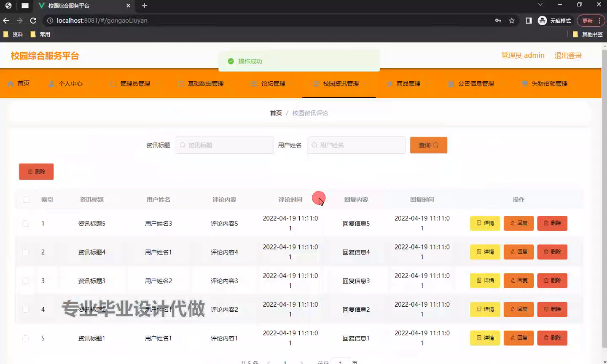Click the 查询 search button
Viewport: 607px width, 364px height.
point(428,145)
